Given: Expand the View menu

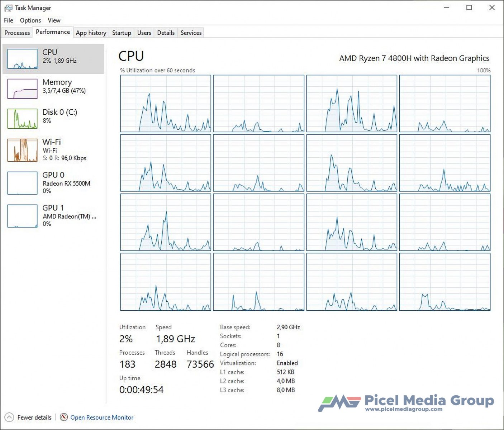Looking at the screenshot, I should pyautogui.click(x=54, y=20).
